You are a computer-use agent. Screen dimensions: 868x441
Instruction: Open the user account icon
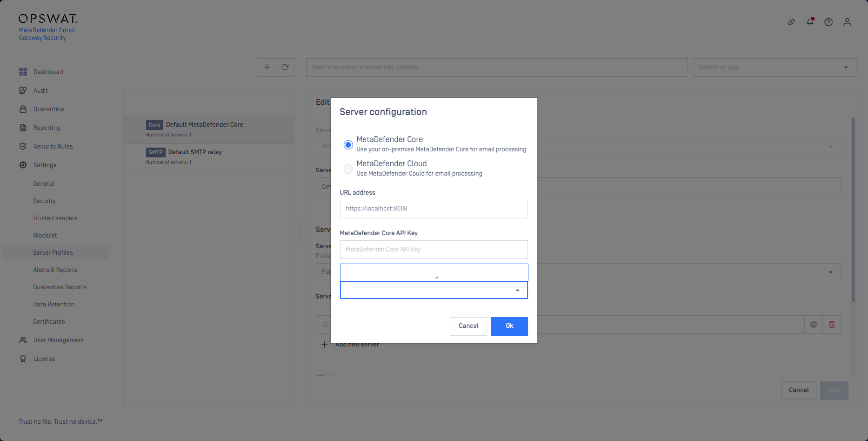coord(847,22)
